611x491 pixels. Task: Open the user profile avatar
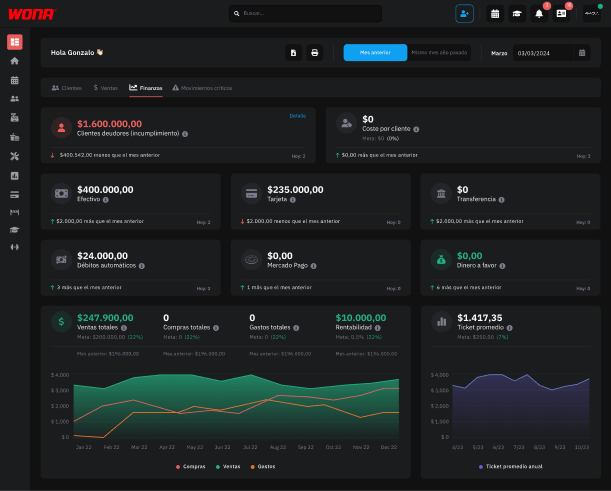pos(592,14)
